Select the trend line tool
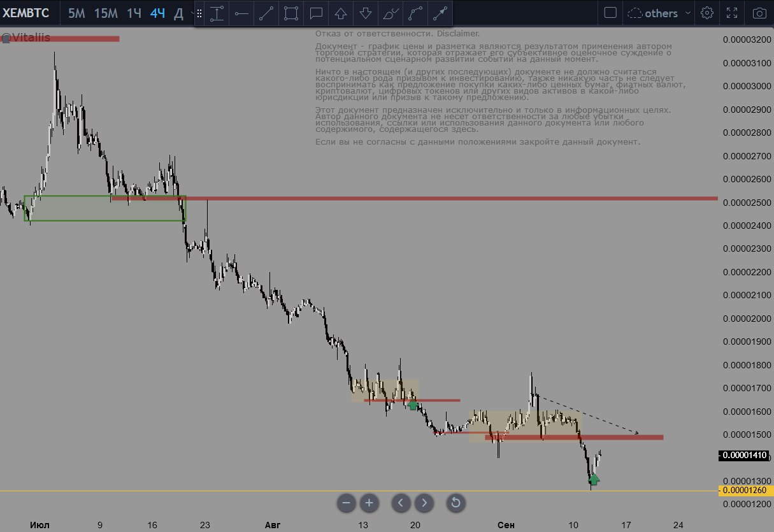Screen dimensions: 774x532 click(266, 13)
